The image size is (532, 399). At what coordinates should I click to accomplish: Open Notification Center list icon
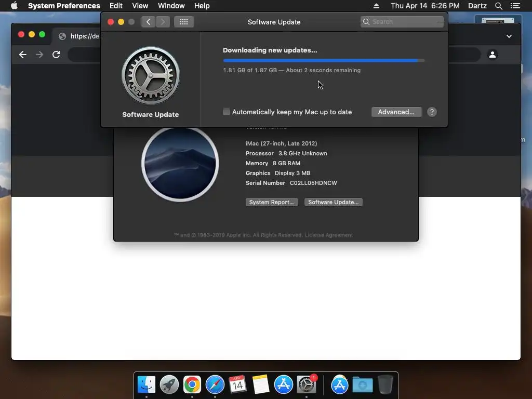515,6
